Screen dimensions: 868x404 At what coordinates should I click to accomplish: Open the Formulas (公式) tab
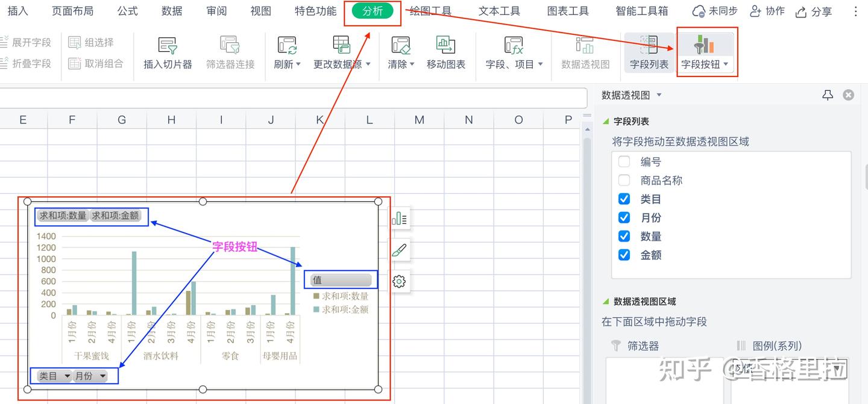click(x=127, y=11)
